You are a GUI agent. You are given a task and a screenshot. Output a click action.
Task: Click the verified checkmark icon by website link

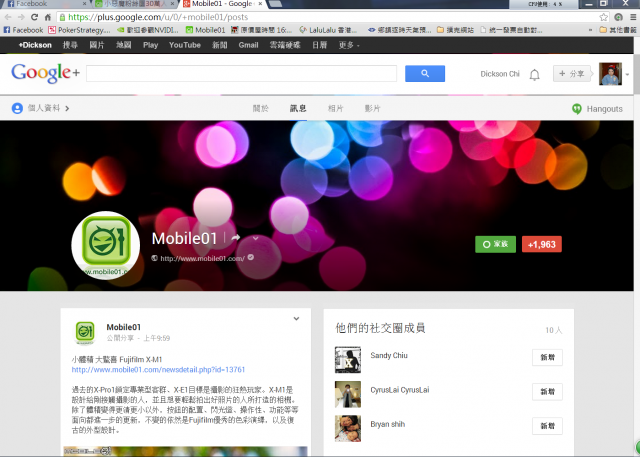(251, 257)
